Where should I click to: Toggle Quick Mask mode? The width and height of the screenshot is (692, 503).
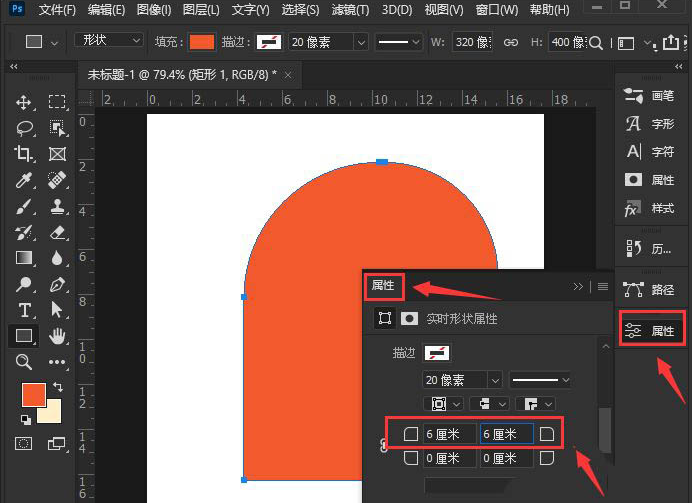click(x=24, y=442)
